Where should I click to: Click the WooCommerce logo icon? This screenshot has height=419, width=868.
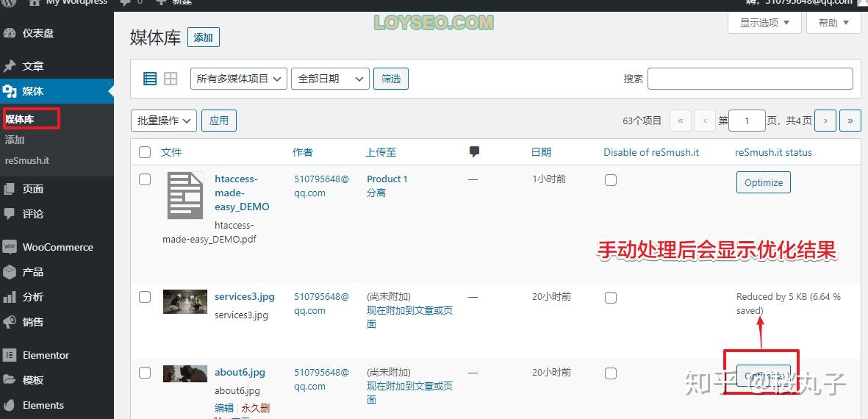[10, 247]
